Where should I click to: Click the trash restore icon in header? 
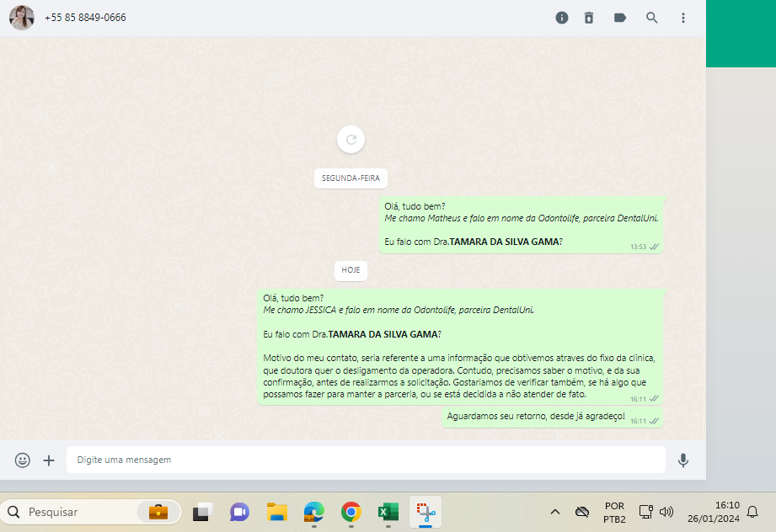pos(590,18)
